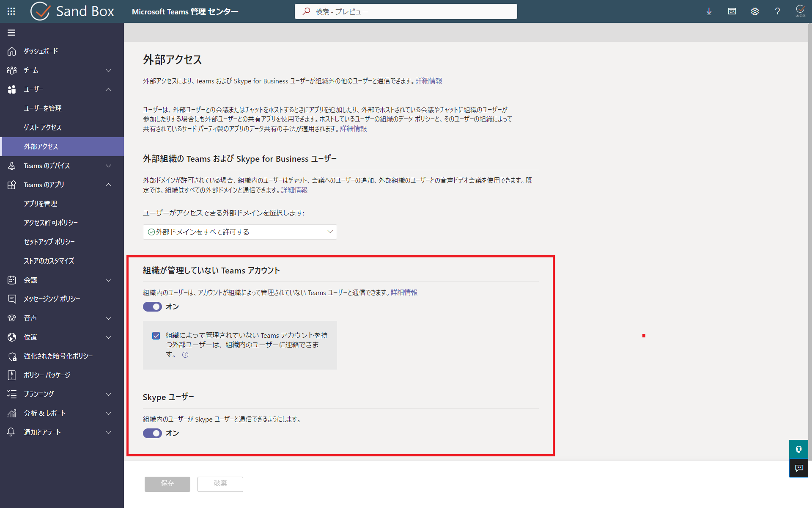Expand the プランニング chevron
The image size is (812, 508).
tap(109, 395)
